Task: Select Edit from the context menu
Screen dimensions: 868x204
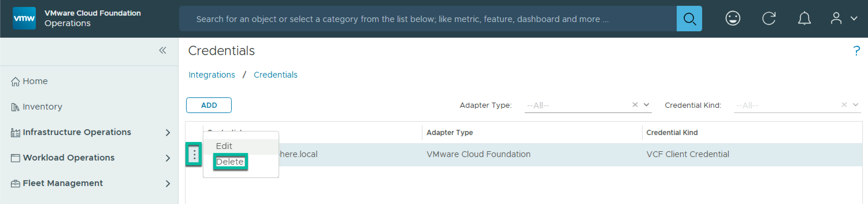Action: click(224, 146)
